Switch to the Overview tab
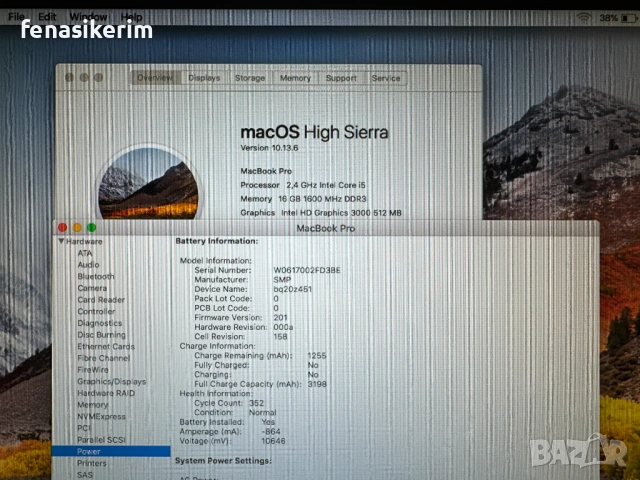The width and height of the screenshot is (640, 480). (155, 78)
